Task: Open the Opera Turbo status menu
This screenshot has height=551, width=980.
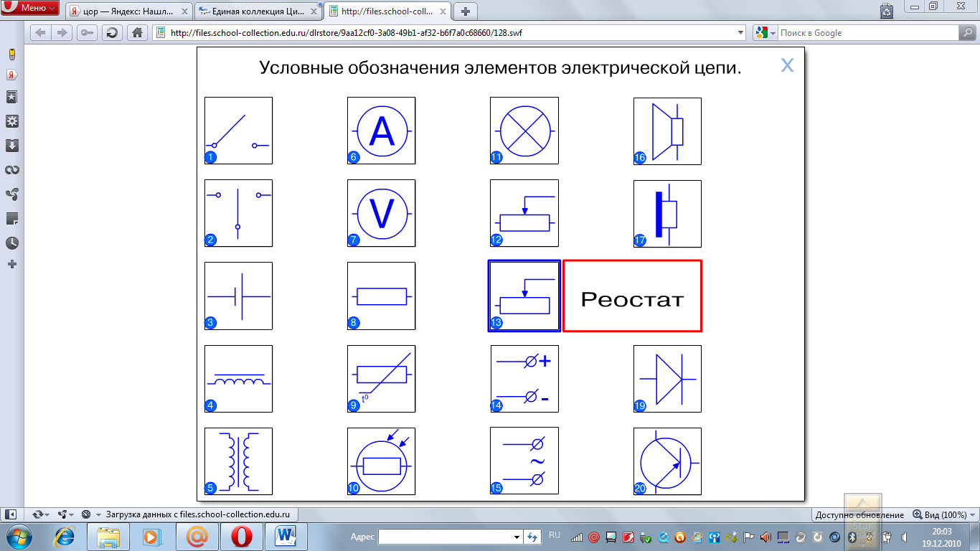Action: click(x=91, y=514)
